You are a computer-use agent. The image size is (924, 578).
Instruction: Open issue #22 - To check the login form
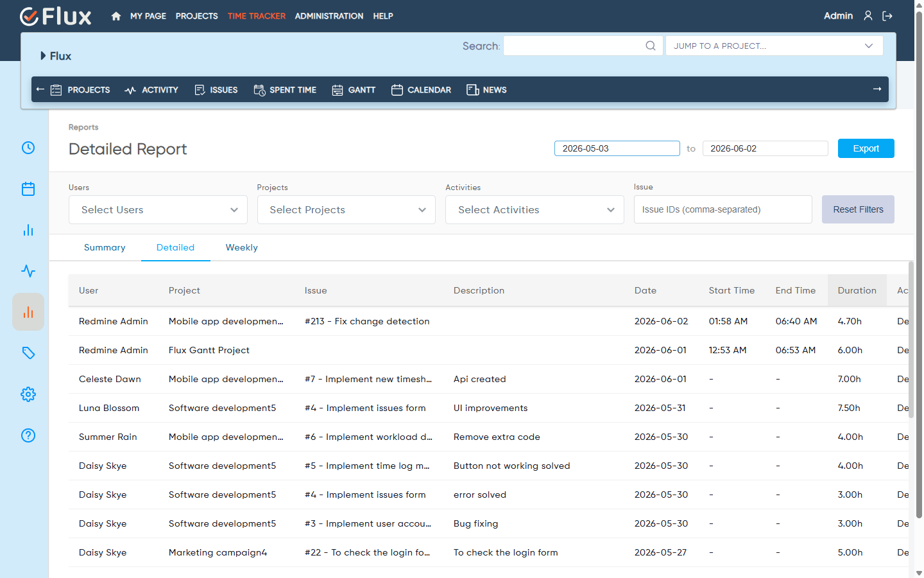coord(368,552)
